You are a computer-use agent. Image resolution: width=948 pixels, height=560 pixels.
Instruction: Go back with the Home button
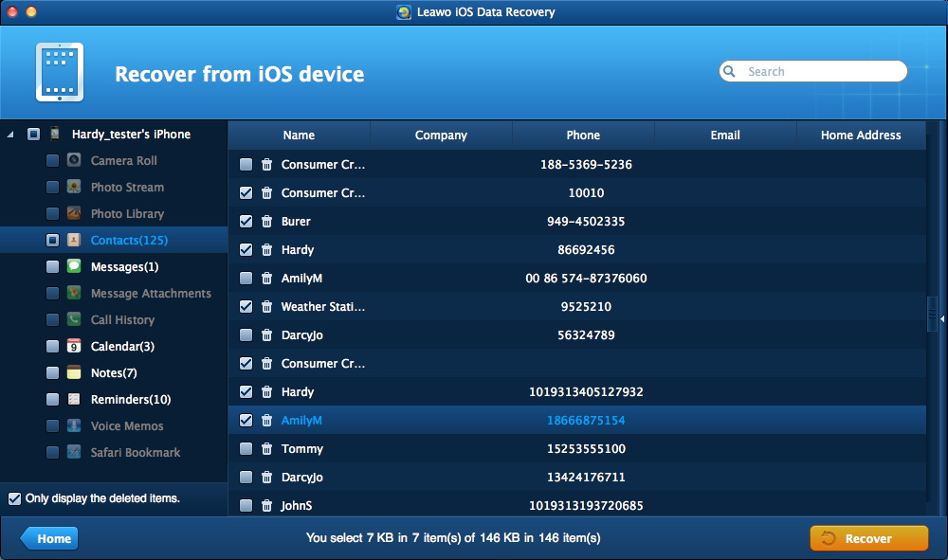tap(50, 538)
